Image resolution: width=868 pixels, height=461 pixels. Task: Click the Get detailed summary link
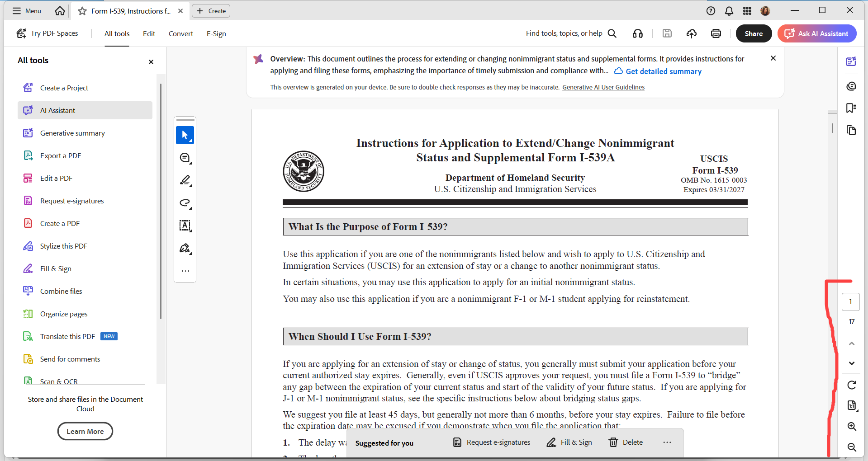(658, 71)
